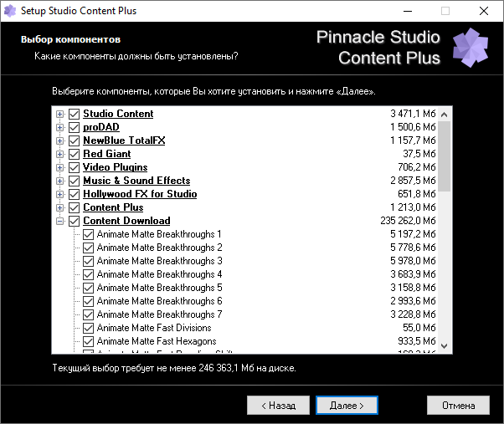Expand the Video Plugins node
Viewport: 504px width, 424px height.
59,167
